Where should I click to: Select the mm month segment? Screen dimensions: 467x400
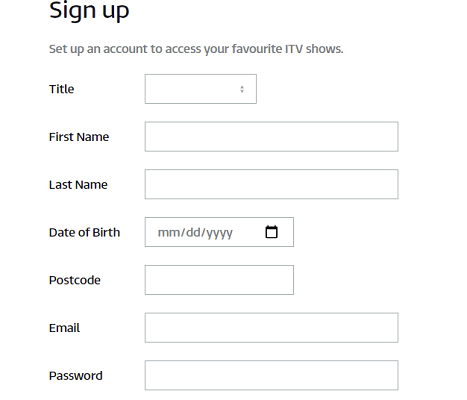[169, 232]
